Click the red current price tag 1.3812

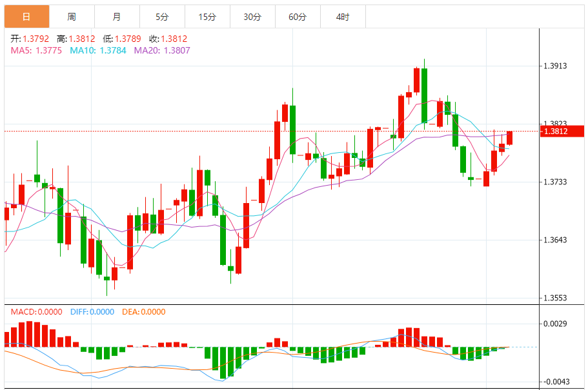click(562, 131)
